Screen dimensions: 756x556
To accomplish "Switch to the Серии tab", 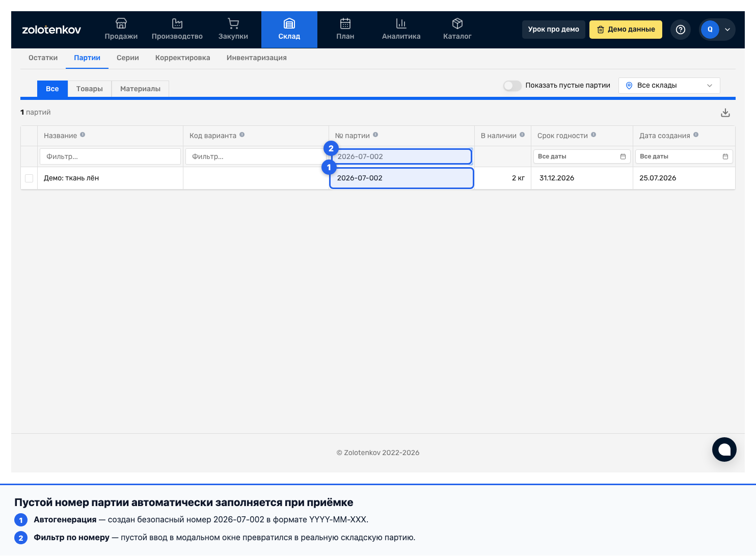I will click(128, 58).
